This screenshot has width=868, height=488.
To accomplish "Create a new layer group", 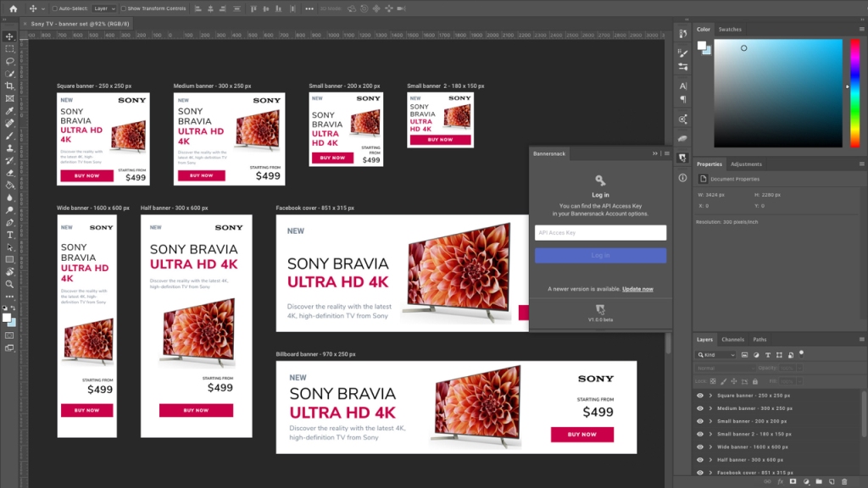I will coord(819,482).
